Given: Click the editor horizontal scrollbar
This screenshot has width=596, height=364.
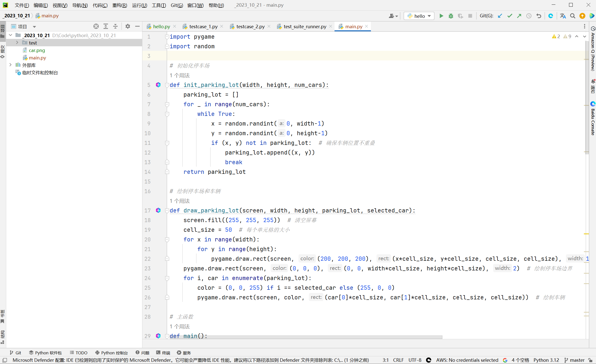Looking at the screenshot, I should pyautogui.click(x=306, y=337).
